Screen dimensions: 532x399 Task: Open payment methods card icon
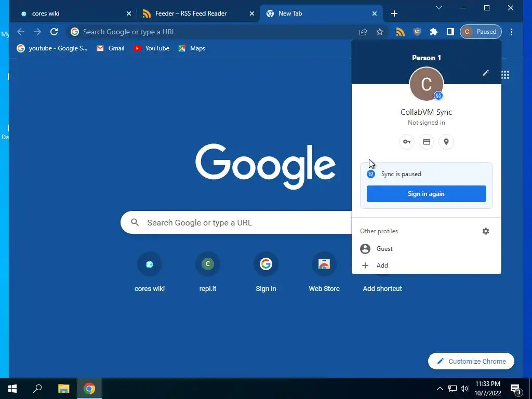427,142
